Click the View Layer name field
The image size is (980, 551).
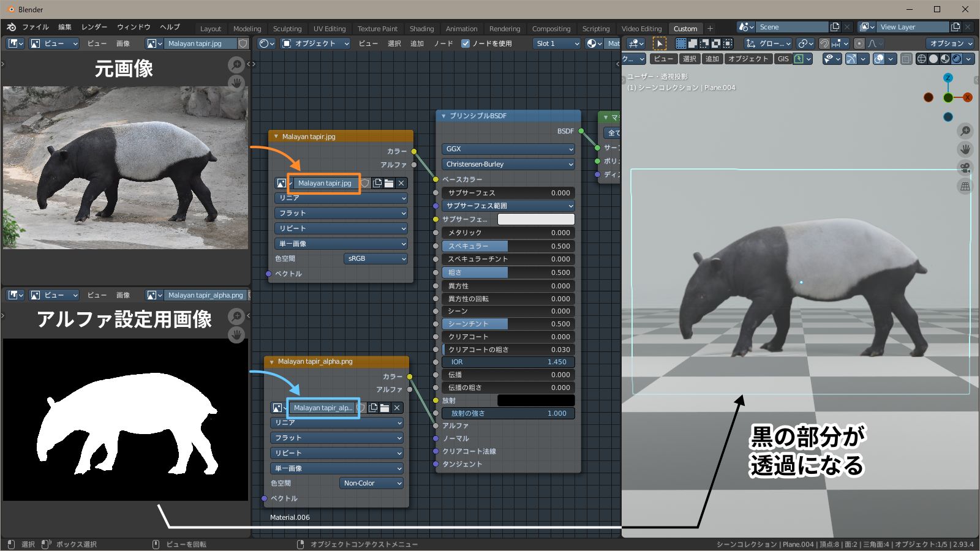pos(913,27)
